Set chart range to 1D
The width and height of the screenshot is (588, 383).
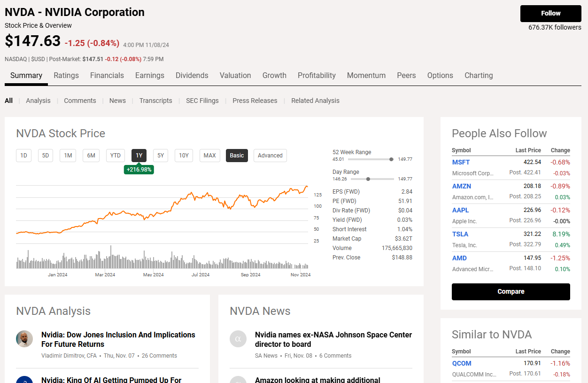(x=23, y=156)
